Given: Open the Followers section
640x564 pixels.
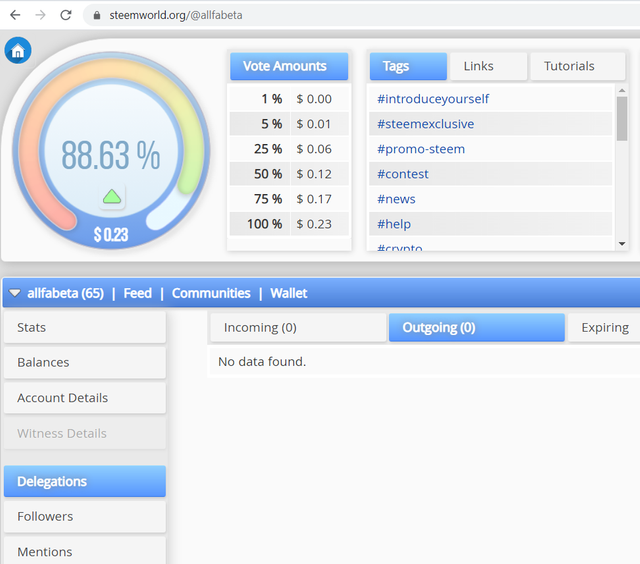Looking at the screenshot, I should click(x=85, y=516).
